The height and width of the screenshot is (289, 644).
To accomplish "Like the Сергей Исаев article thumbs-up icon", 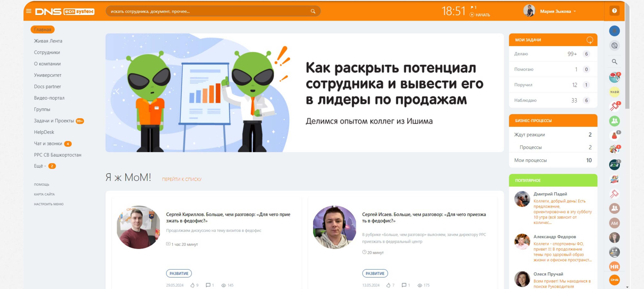I will pyautogui.click(x=388, y=285).
